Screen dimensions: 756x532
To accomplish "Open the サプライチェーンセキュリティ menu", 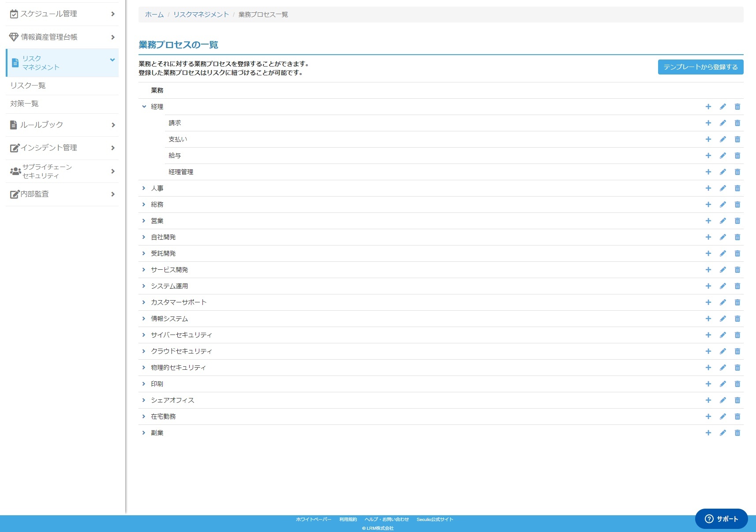I will coord(62,171).
